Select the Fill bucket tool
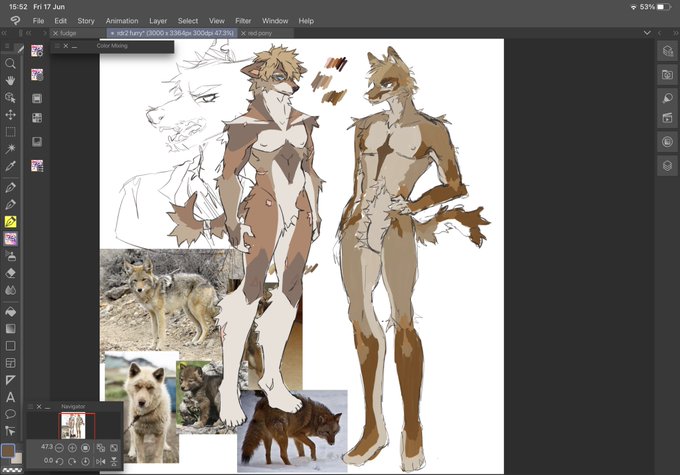 pos(10,311)
